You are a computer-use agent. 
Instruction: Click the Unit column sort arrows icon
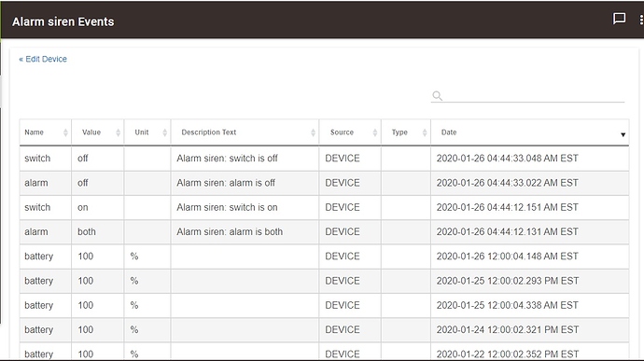(x=164, y=132)
